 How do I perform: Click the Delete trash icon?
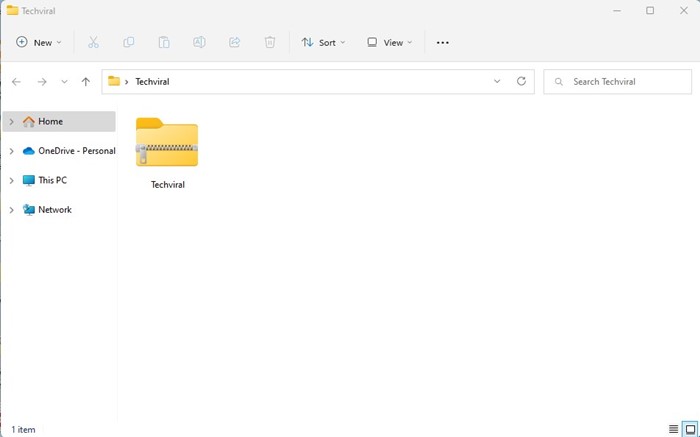[x=270, y=42]
